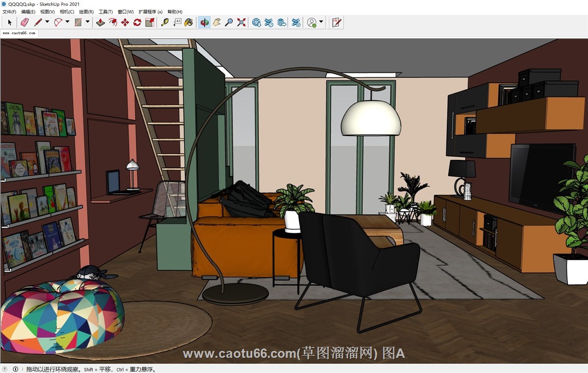This screenshot has width=588, height=373.
Task: Open 3D Warehouse from the toolbar
Action: click(x=256, y=22)
